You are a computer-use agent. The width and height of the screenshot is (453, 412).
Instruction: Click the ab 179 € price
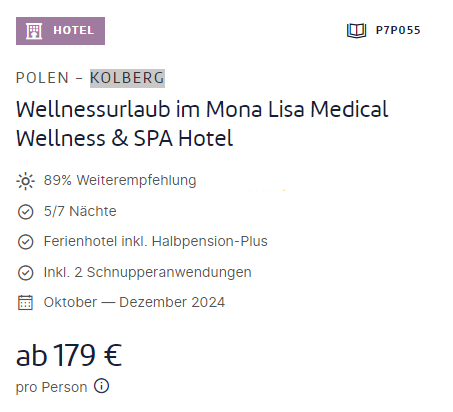69,355
